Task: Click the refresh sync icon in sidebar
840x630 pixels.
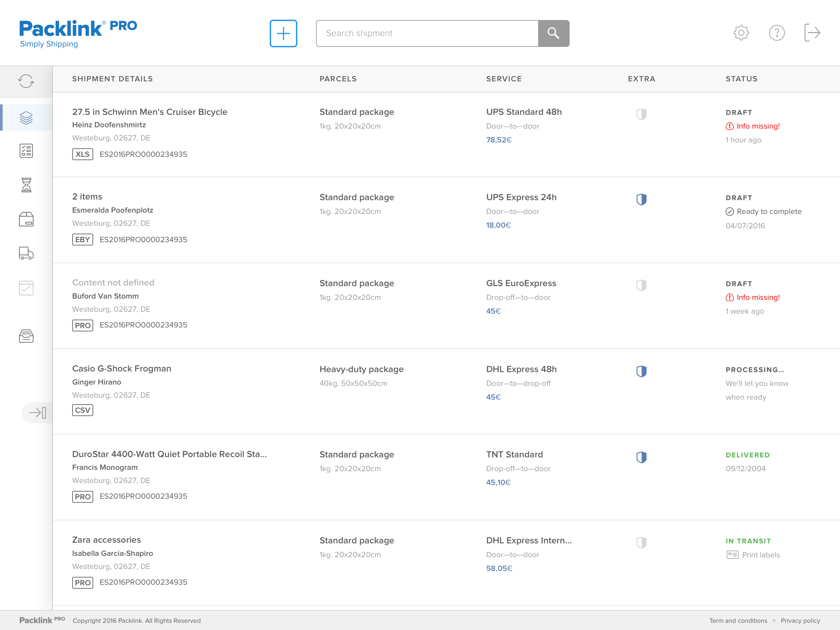Action: tap(26, 81)
